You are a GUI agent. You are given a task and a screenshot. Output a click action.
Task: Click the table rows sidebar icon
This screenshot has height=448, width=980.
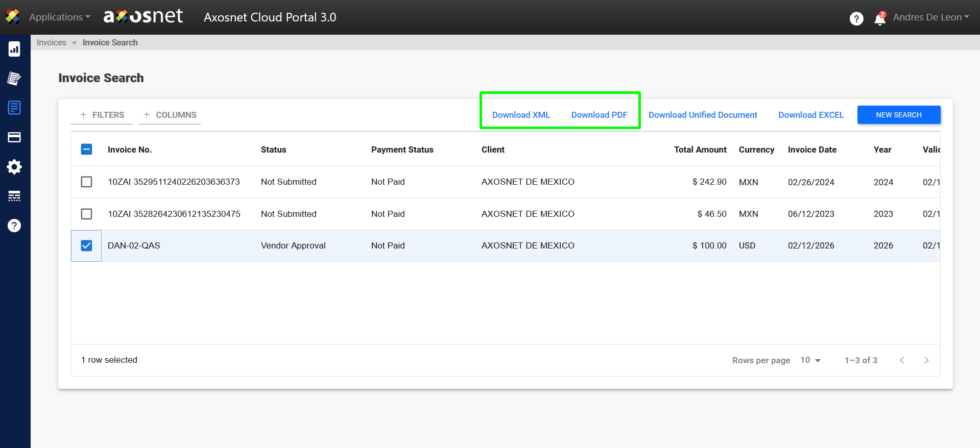14,196
